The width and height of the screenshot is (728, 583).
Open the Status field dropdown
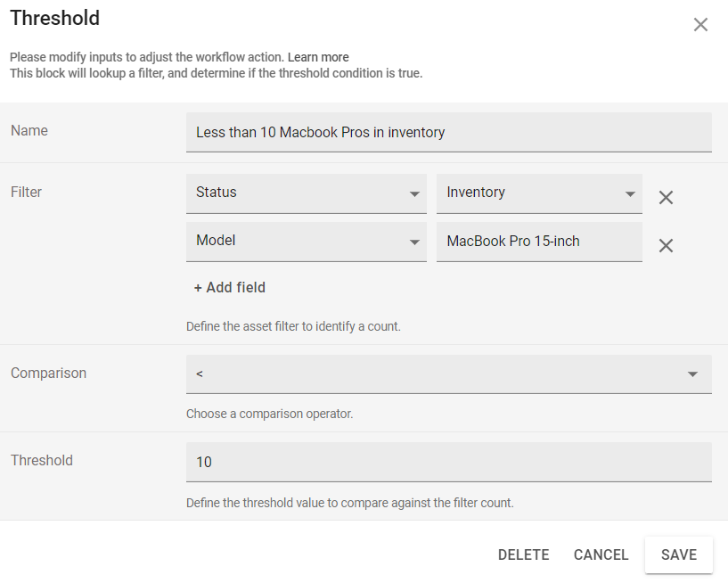pos(306,193)
